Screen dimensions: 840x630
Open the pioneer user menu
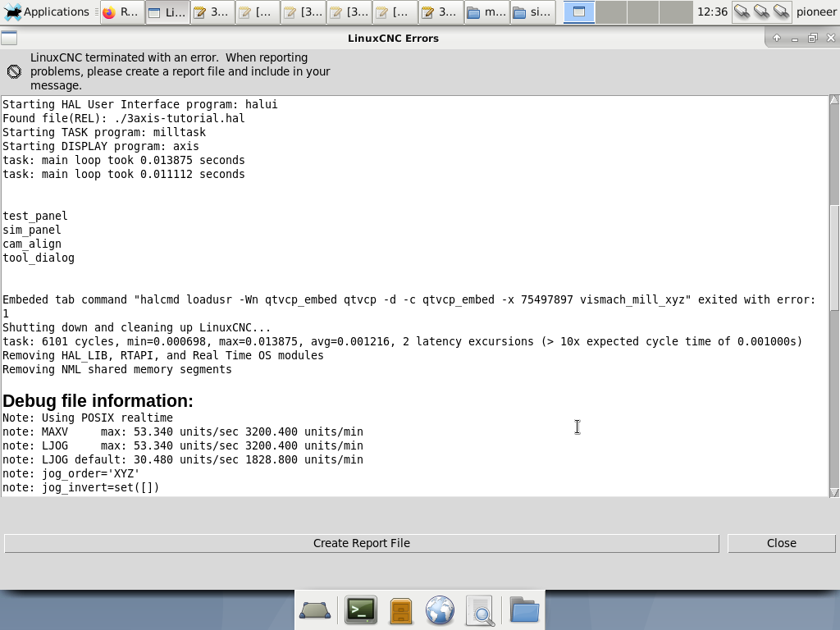pyautogui.click(x=816, y=12)
